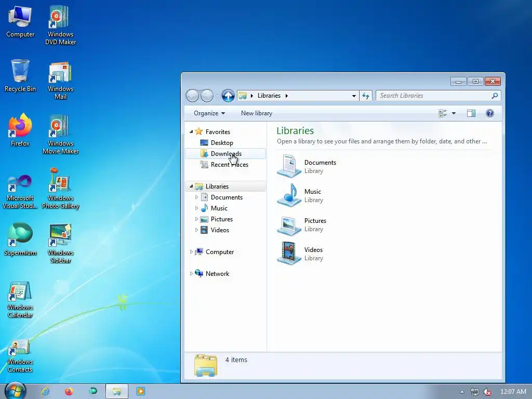Image resolution: width=532 pixels, height=399 pixels.
Task: Expand the arrow after Libraries breadcrumb
Action: click(x=287, y=96)
